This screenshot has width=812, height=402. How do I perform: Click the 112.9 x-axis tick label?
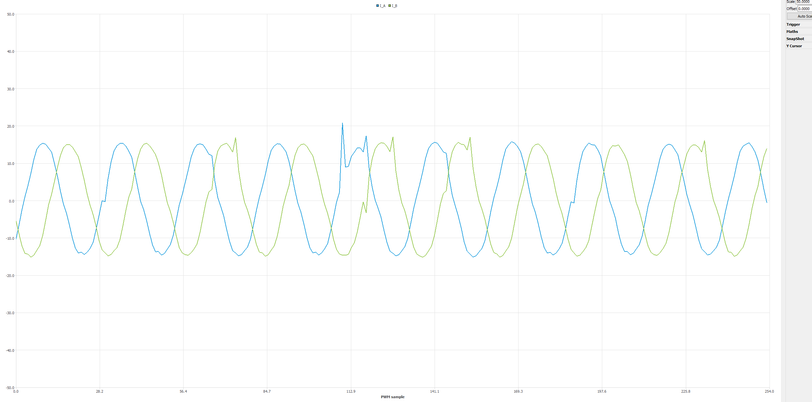pyautogui.click(x=351, y=392)
